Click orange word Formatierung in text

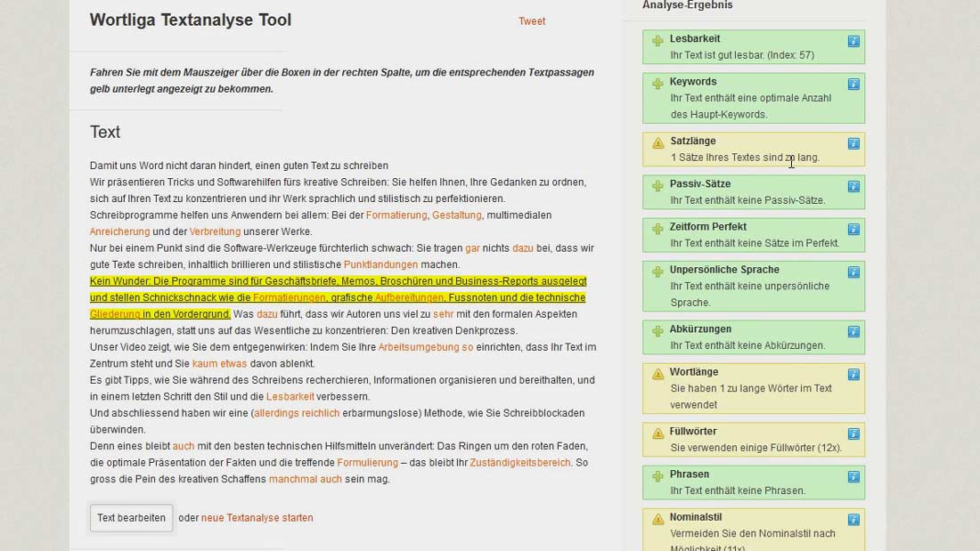click(x=396, y=215)
